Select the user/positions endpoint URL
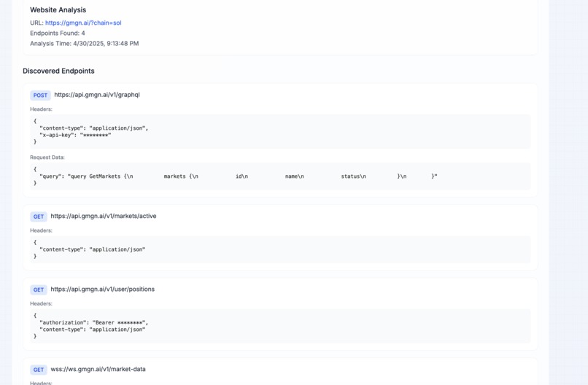This screenshot has height=385, width=588. [x=102, y=289]
